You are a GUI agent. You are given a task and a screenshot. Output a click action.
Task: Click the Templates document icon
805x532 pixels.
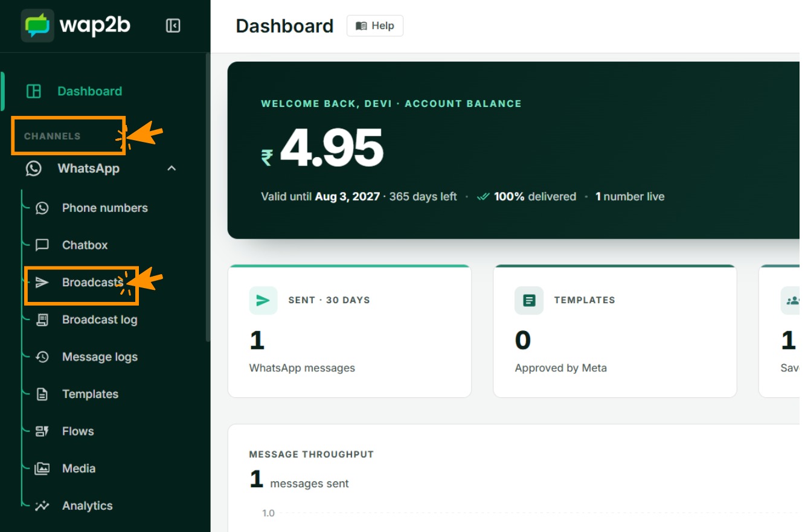[42, 394]
